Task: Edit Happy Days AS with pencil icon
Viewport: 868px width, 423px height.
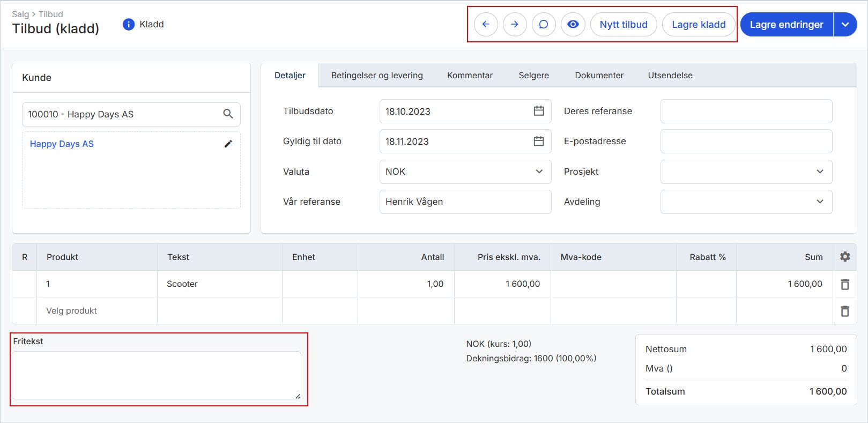Action: (x=228, y=144)
